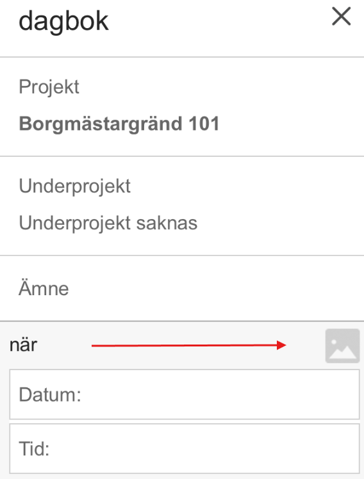Close the dagbok form with the X
The width and height of the screenshot is (364, 479).
tap(341, 16)
